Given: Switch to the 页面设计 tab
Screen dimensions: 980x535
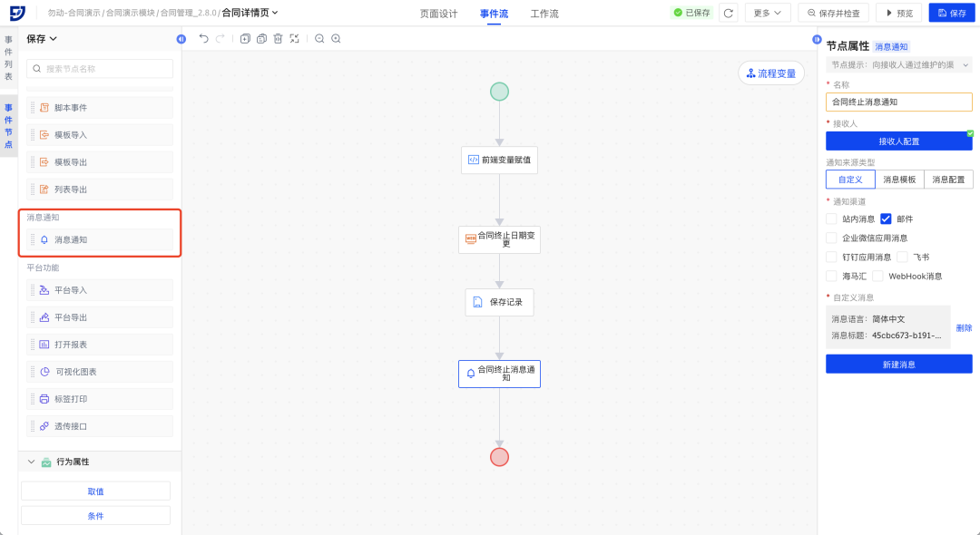Looking at the screenshot, I should click(438, 14).
